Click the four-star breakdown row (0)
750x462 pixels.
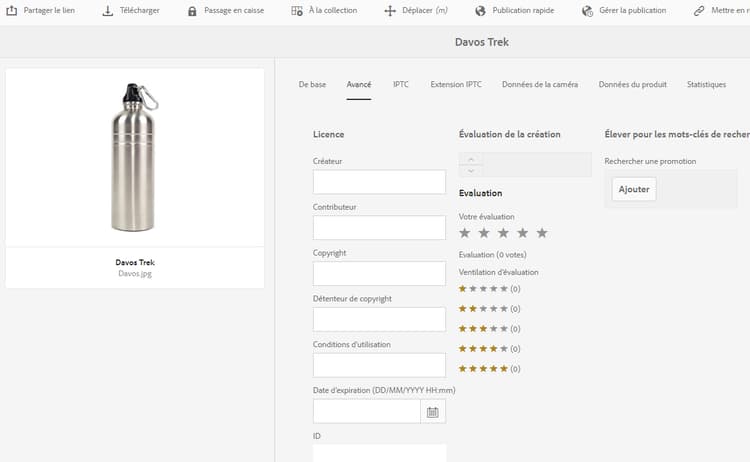489,349
